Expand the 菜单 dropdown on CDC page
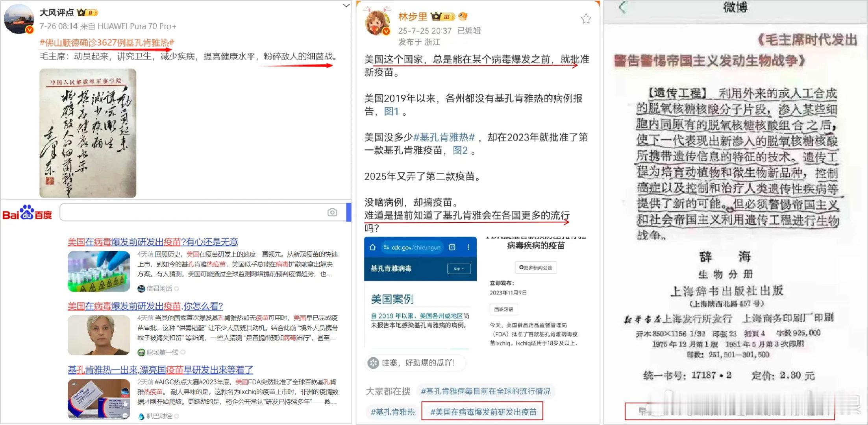Viewport: 868px width, 425px height. point(459,269)
